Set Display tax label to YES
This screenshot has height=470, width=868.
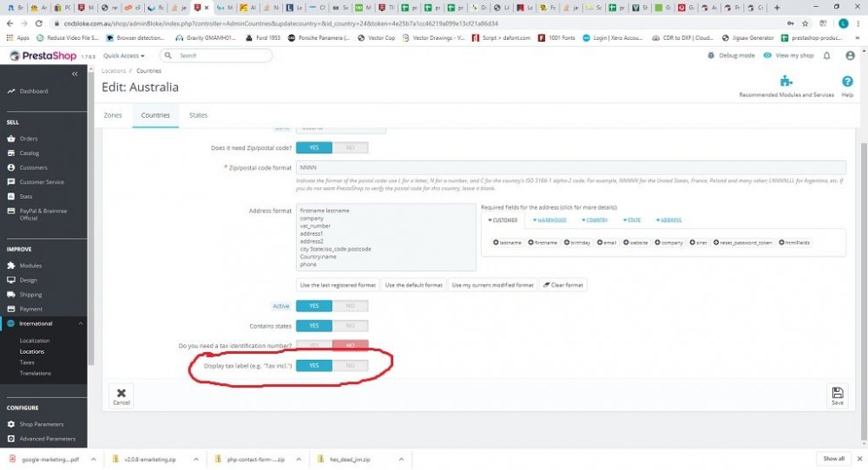[314, 365]
